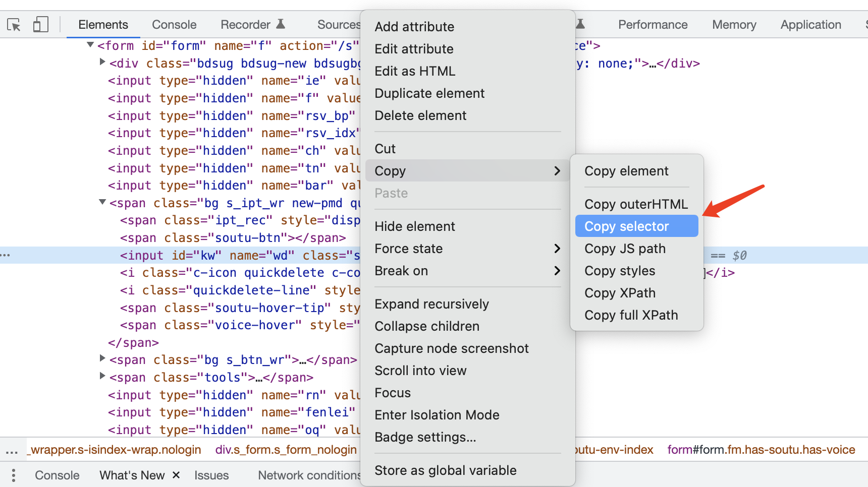Close the What's New drawer tab

(x=176, y=475)
